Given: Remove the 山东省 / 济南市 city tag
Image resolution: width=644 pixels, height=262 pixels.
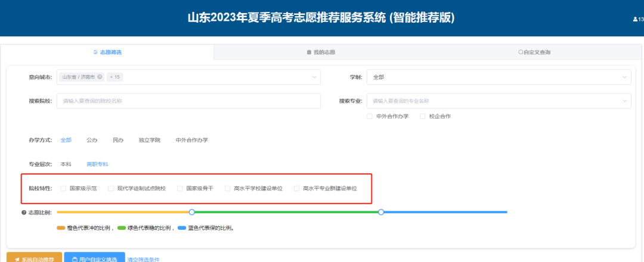Looking at the screenshot, I should coord(100,77).
